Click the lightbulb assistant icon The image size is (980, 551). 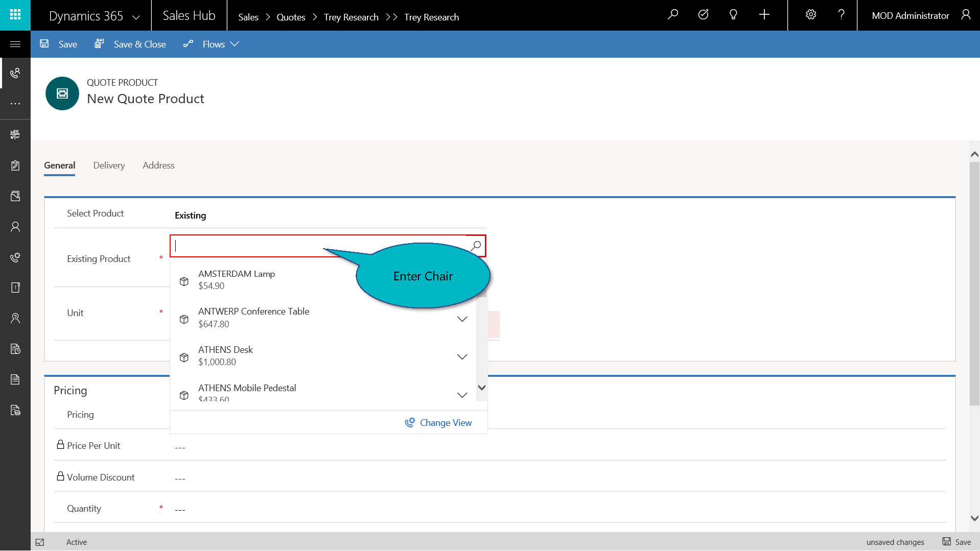733,15
